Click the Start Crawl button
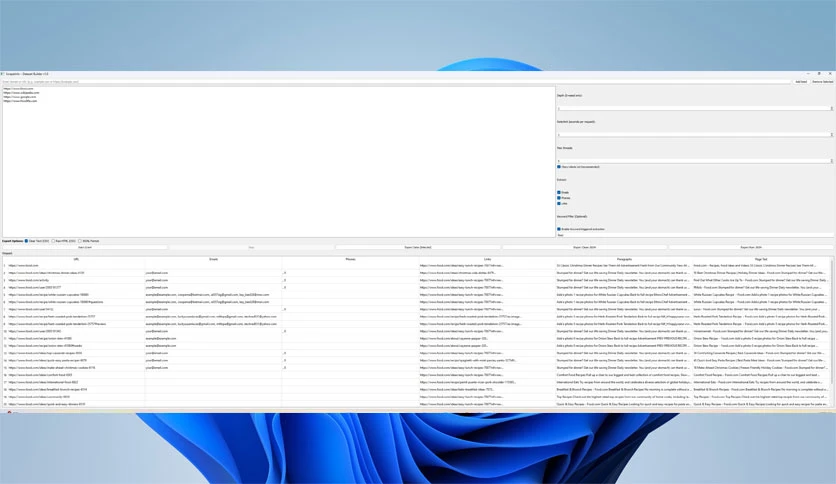This screenshot has height=484, width=836. pyautogui.click(x=85, y=247)
